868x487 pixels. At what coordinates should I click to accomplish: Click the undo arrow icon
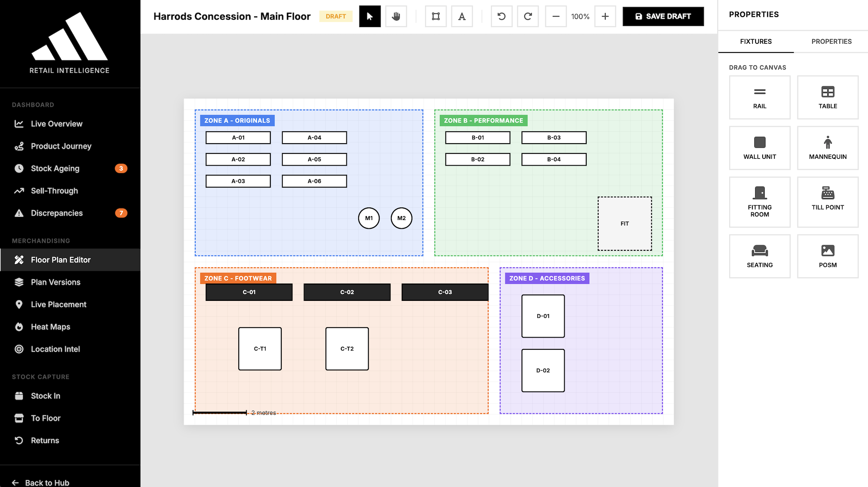[501, 16]
